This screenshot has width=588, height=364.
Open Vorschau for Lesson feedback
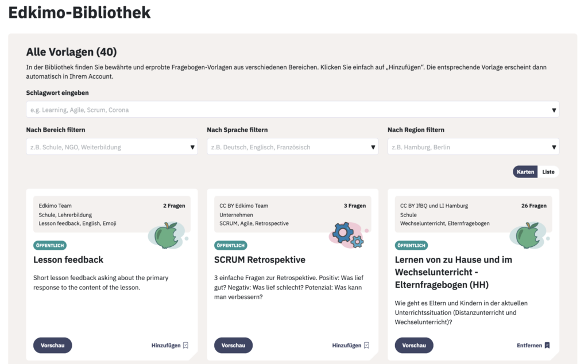52,345
